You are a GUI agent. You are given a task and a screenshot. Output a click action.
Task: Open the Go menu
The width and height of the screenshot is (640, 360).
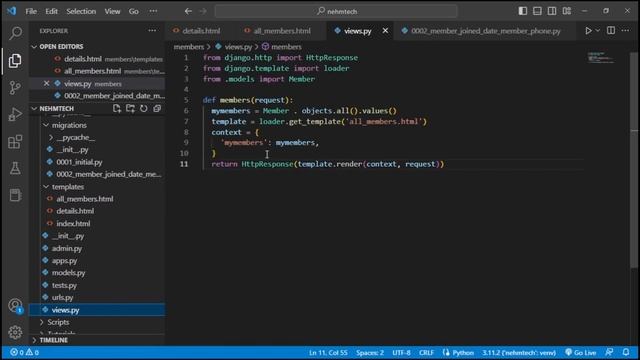[133, 11]
